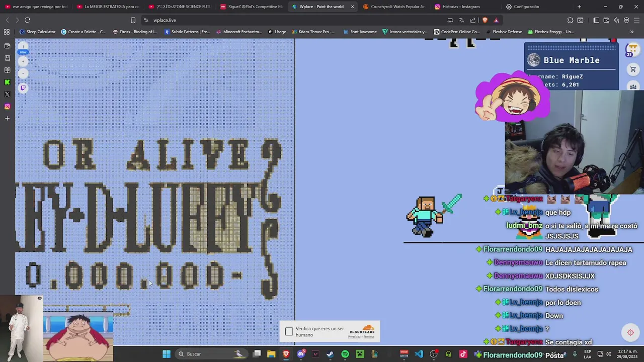Open the reading list sidebar panel
Viewport: 644px width, 362px height.
[7, 70]
